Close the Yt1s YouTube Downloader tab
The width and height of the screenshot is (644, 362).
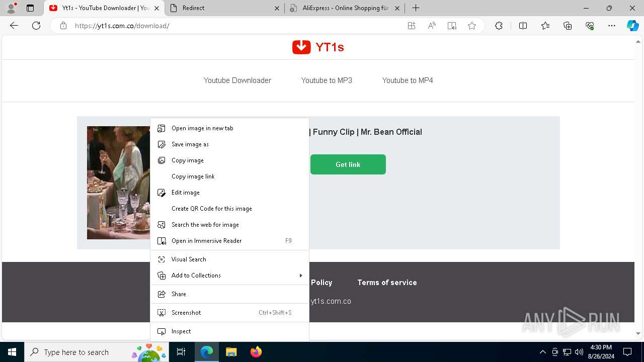point(156,8)
